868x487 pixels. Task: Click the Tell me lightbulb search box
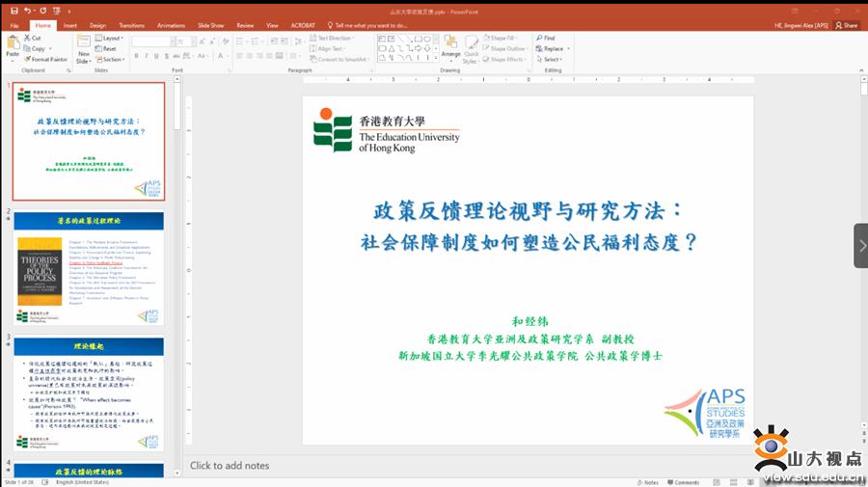pyautogui.click(x=367, y=25)
